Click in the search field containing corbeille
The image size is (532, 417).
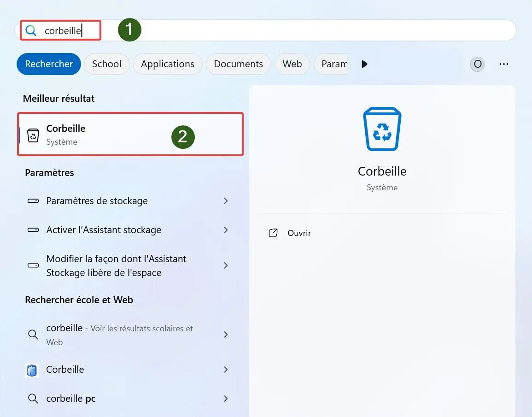click(x=266, y=30)
